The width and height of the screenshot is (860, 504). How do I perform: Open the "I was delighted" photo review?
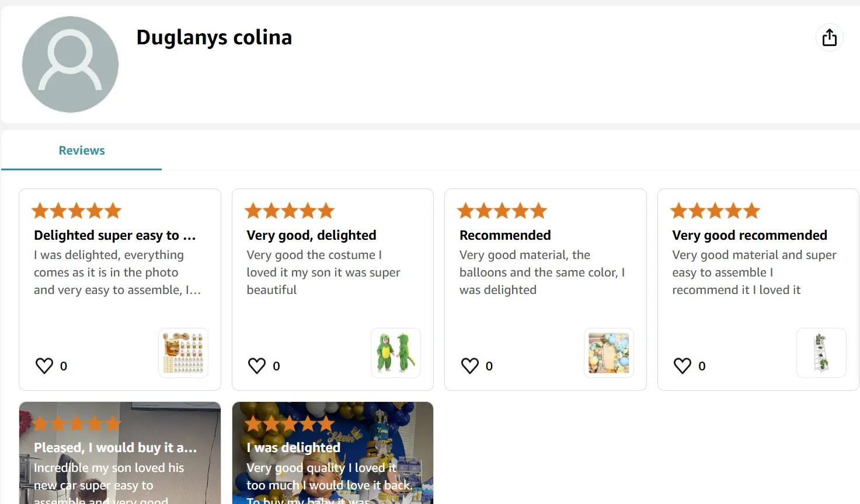293,448
